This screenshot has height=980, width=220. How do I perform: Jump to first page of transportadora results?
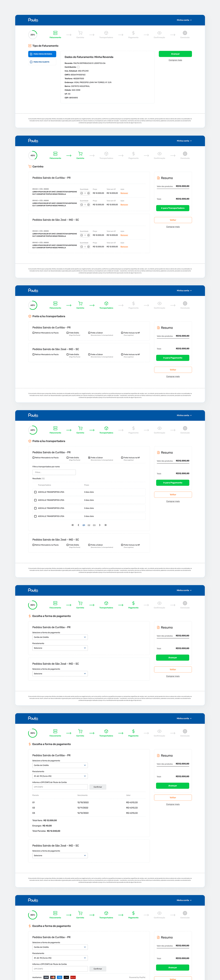[73, 525]
